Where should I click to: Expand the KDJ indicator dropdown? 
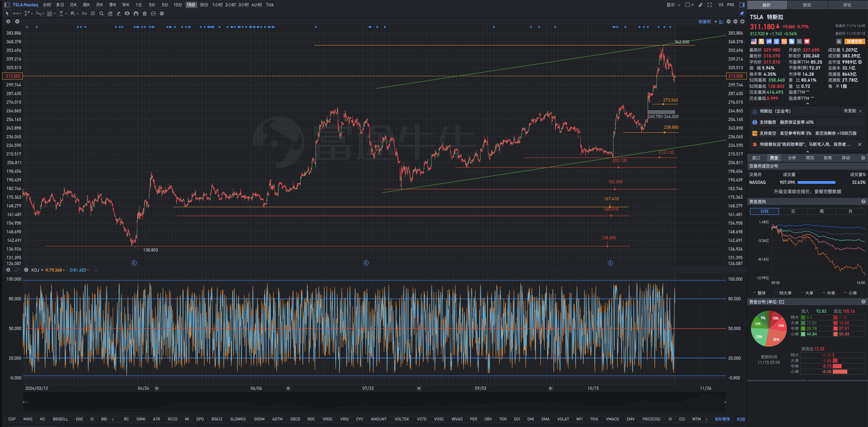(42, 270)
